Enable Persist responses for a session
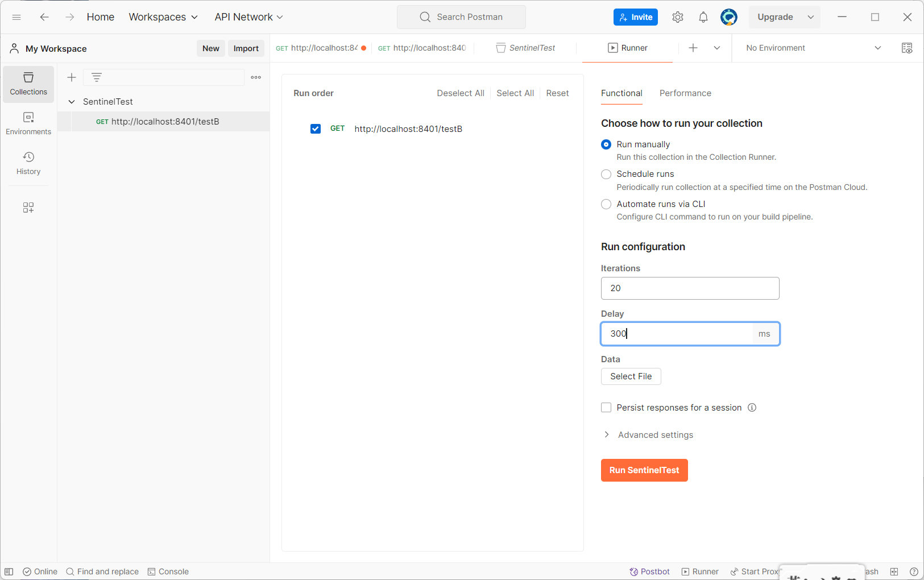Image resolution: width=924 pixels, height=580 pixels. 606,408
